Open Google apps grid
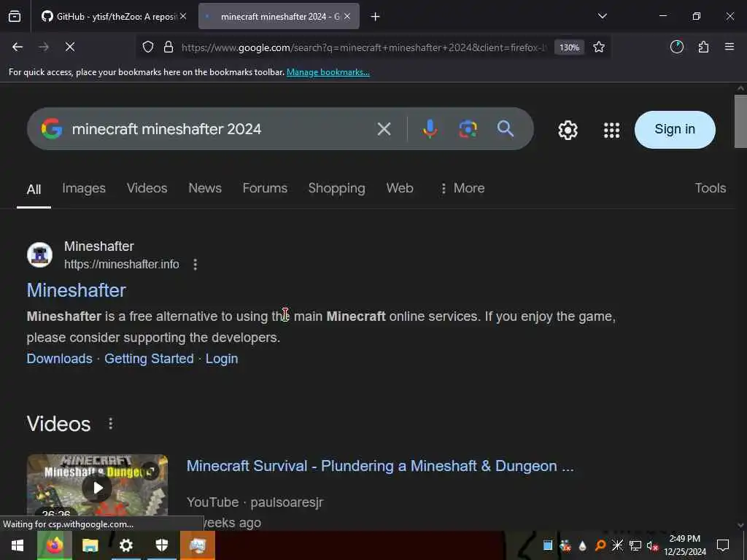The width and height of the screenshot is (747, 560). pos(612,130)
